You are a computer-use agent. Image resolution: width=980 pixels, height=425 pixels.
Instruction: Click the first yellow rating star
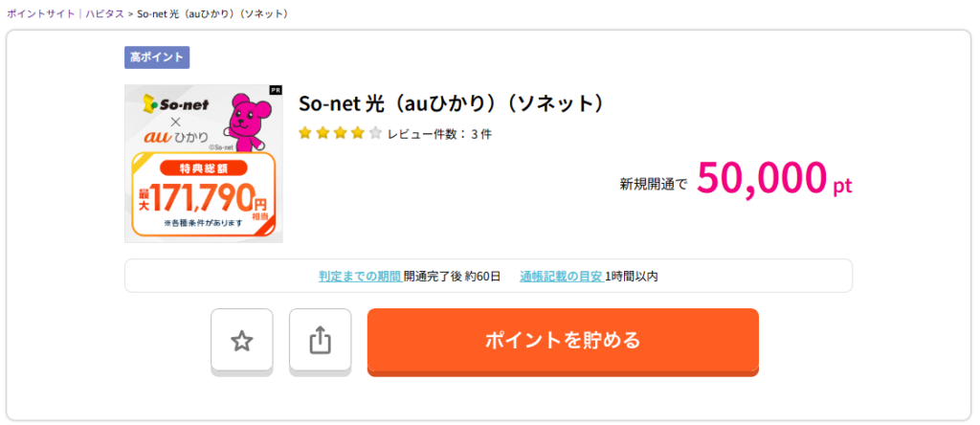click(x=305, y=133)
